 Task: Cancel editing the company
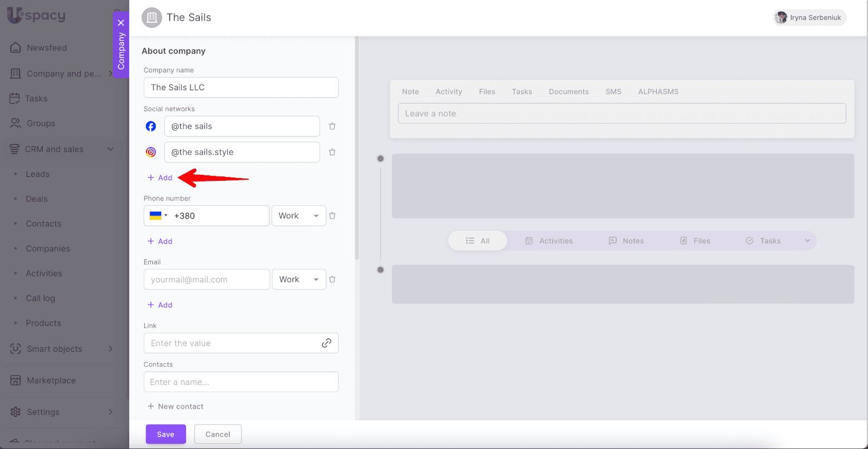pyautogui.click(x=218, y=434)
